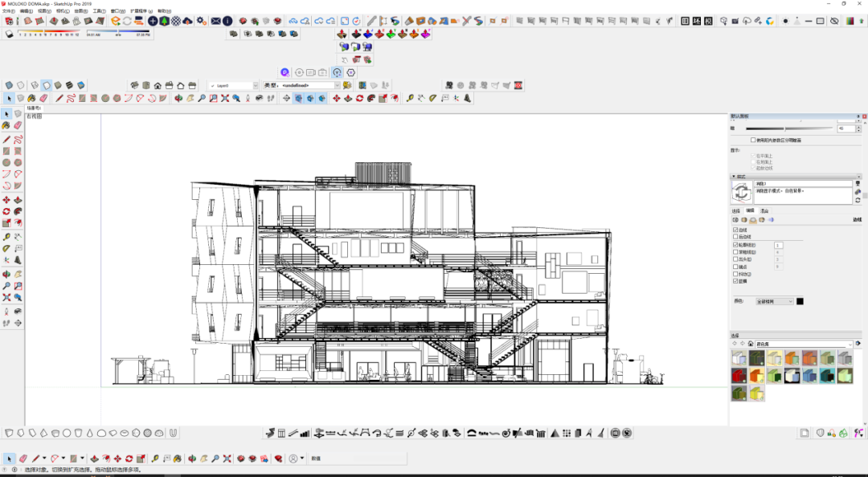This screenshot has width=868, height=477.
Task: Open the 扩展程序 Extensions menu
Action: (141, 11)
